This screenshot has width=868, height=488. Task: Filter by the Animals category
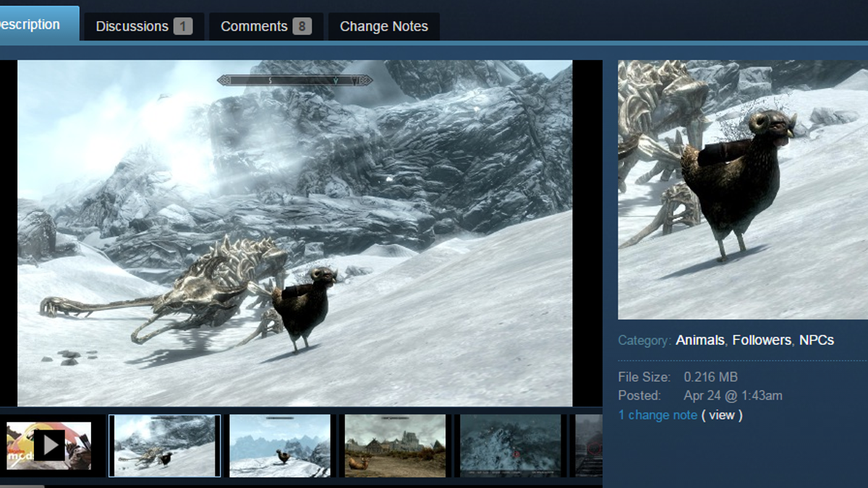coord(700,340)
